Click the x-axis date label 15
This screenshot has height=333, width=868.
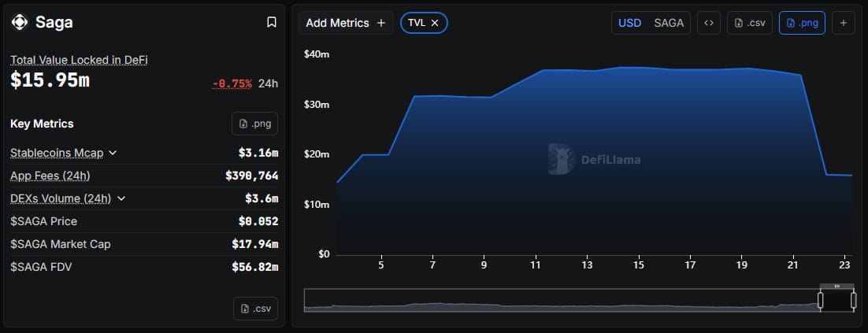coord(640,265)
